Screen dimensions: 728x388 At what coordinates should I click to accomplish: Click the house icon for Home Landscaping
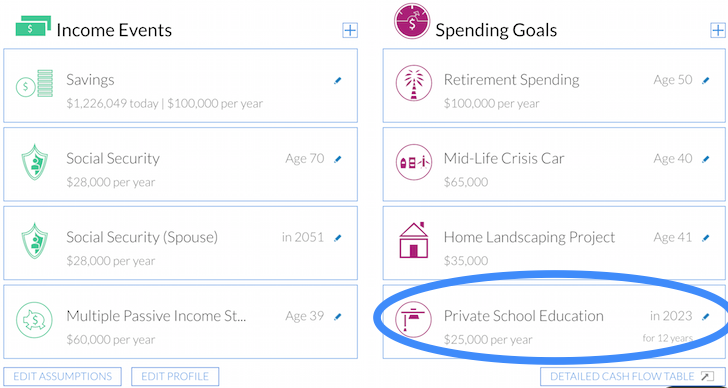(414, 240)
